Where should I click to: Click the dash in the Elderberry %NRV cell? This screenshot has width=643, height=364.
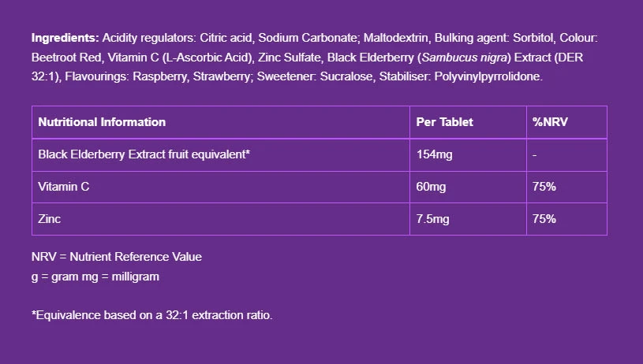point(535,154)
